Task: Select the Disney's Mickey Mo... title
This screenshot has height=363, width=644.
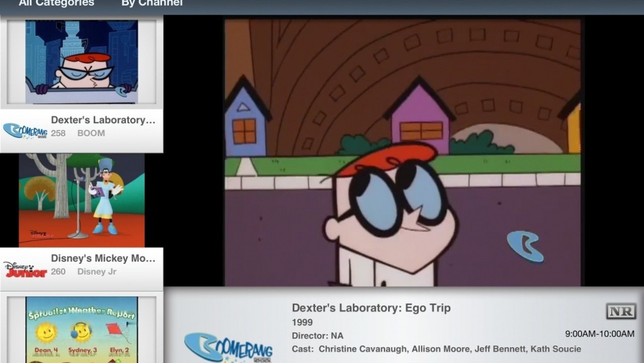Action: coord(103,258)
